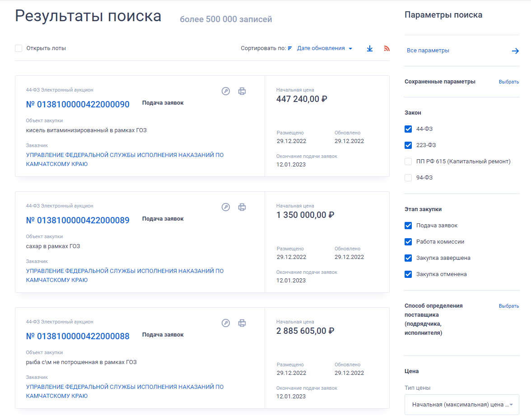This screenshot has width=531, height=420.
Task: Click 'более 500 000 записей' count
Action: (x=226, y=19)
